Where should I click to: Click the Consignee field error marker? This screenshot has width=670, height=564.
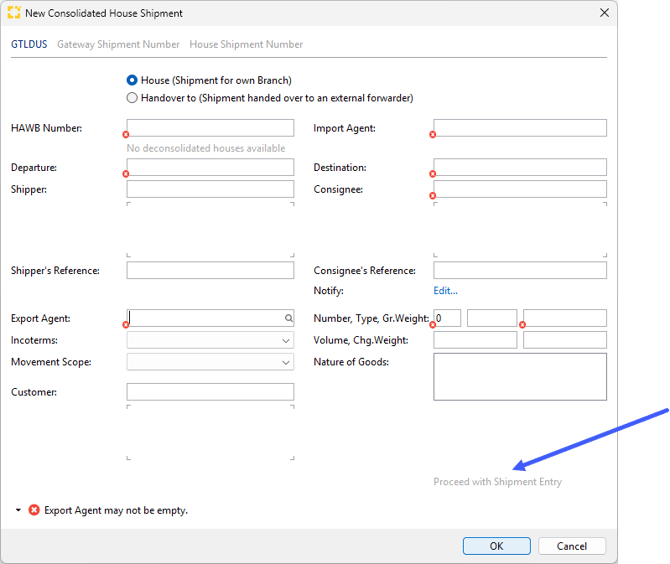pos(432,196)
